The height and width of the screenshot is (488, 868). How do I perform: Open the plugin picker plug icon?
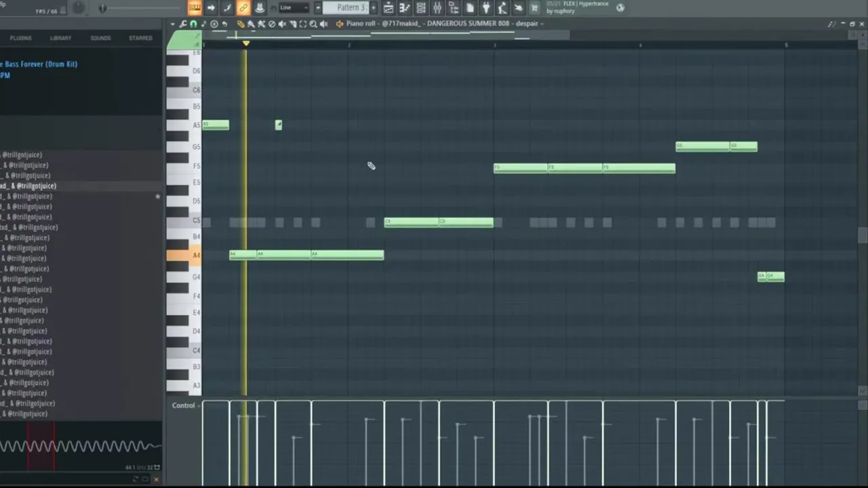coord(486,7)
